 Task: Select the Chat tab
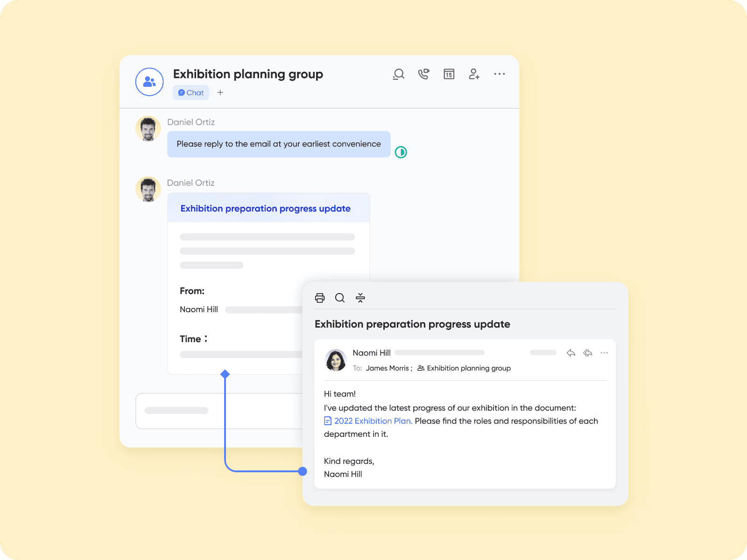click(190, 92)
